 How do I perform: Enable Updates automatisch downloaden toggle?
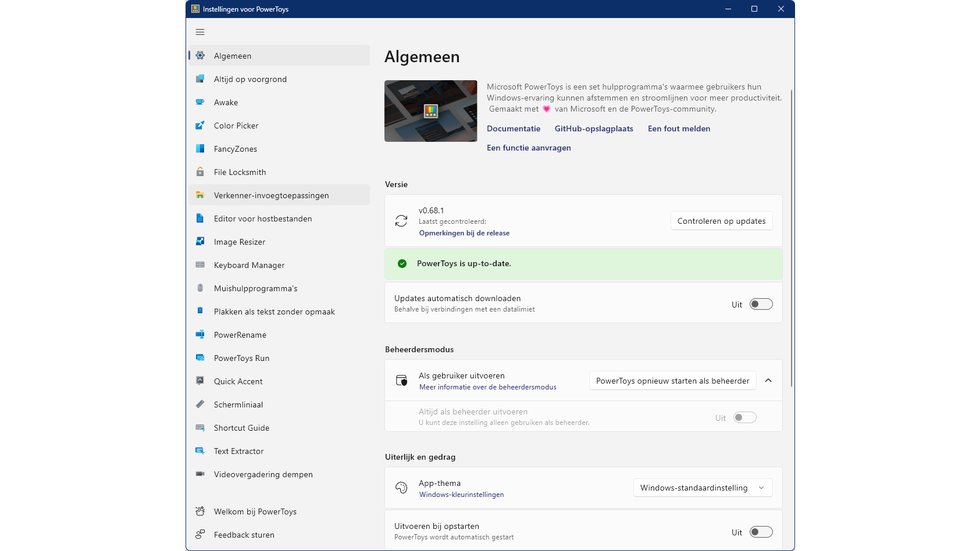point(761,304)
